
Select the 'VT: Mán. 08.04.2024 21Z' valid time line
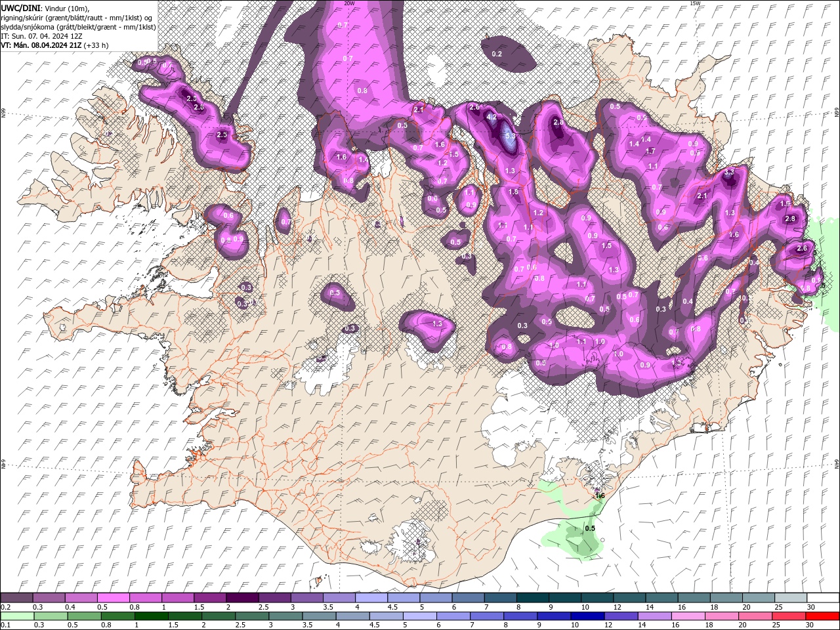point(41,45)
